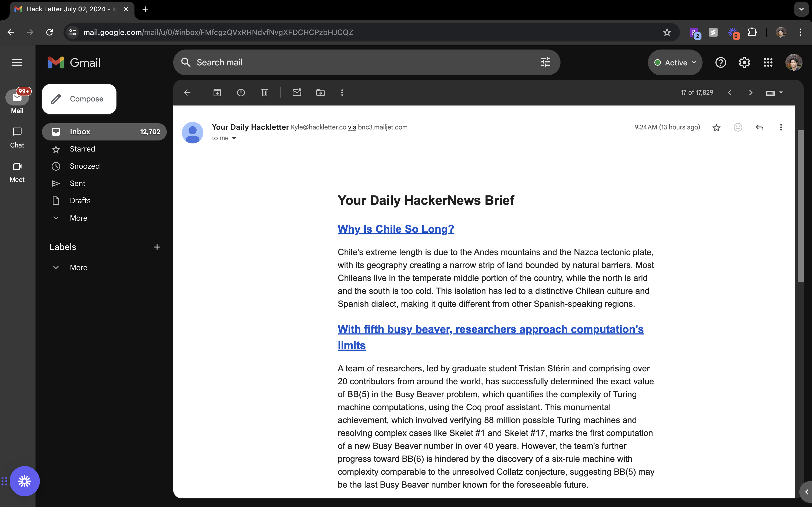This screenshot has height=507, width=812.
Task: Reply using the arrow icon
Action: 759,127
